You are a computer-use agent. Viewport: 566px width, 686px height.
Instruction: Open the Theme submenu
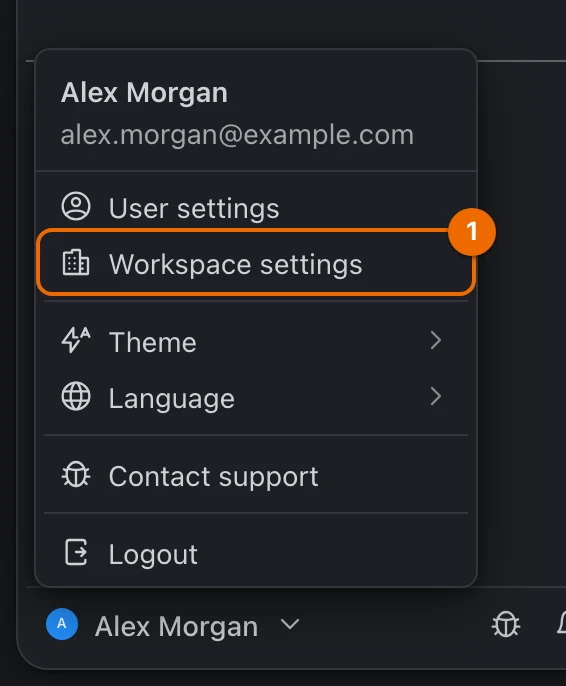[256, 341]
